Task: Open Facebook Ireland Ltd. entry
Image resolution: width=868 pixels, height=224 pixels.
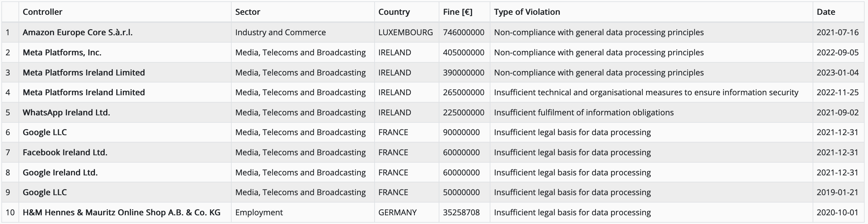Action: [65, 153]
